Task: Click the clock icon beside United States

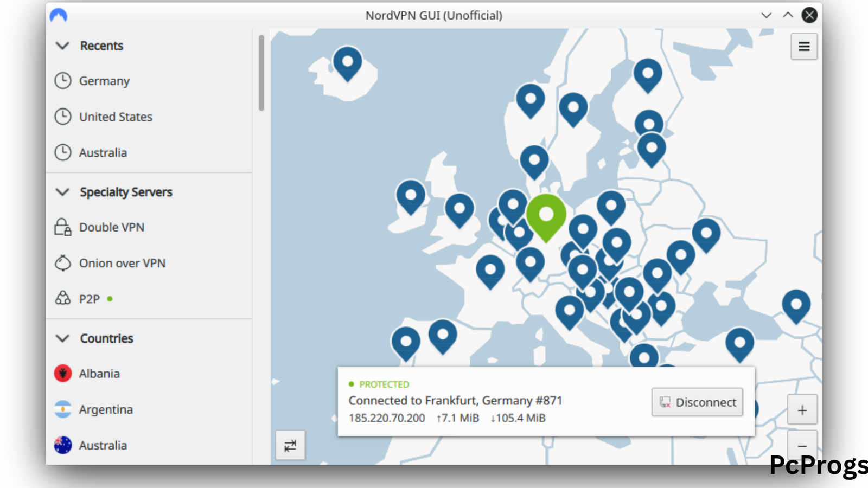Action: pyautogui.click(x=63, y=117)
